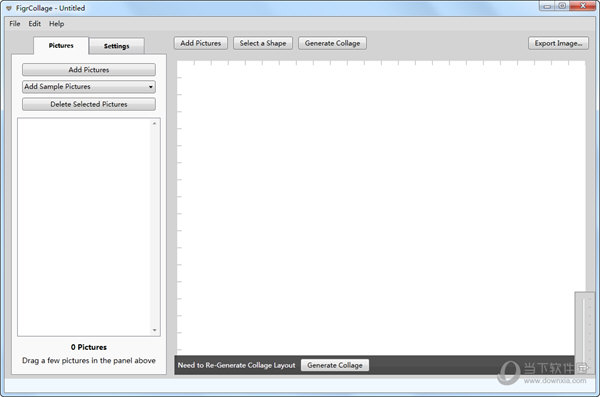Open the File menu
600x397 pixels.
point(15,24)
